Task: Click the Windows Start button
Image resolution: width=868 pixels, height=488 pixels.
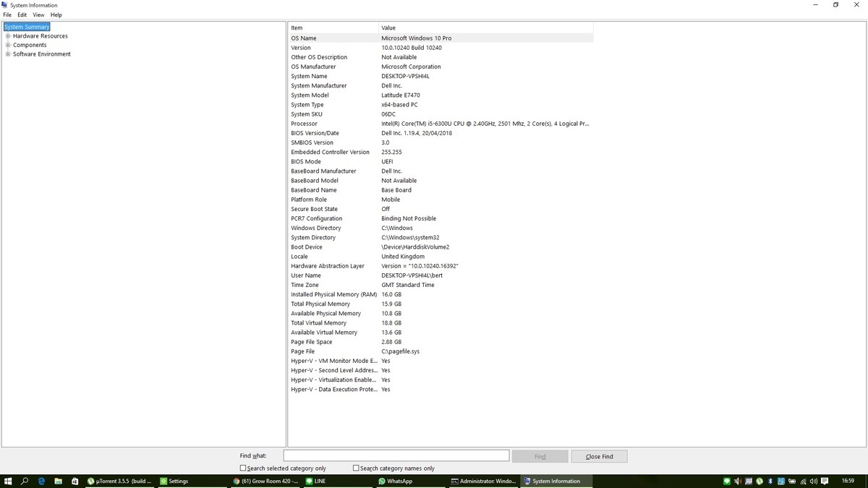Action: (x=8, y=481)
